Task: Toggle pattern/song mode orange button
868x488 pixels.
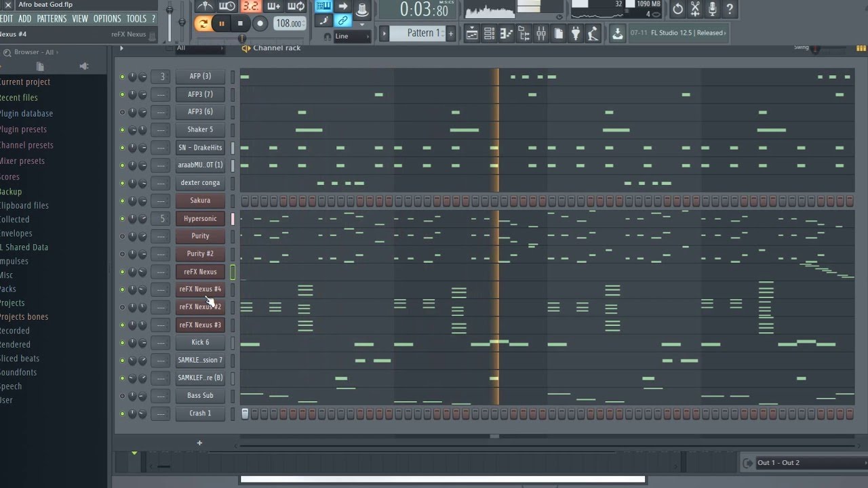Action: [x=202, y=23]
